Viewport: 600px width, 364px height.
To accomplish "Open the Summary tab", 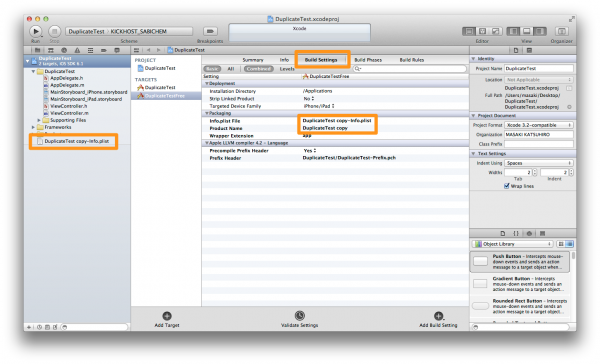I will 253,60.
